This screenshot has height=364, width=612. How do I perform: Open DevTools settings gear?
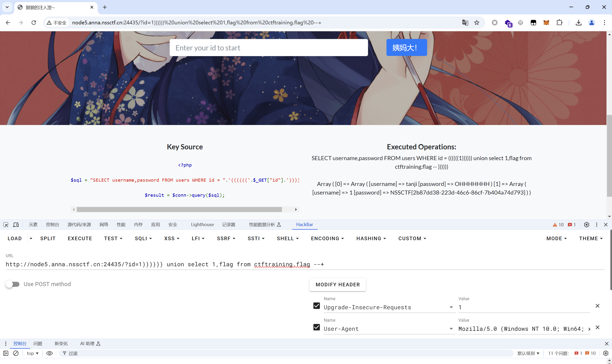pos(586,224)
